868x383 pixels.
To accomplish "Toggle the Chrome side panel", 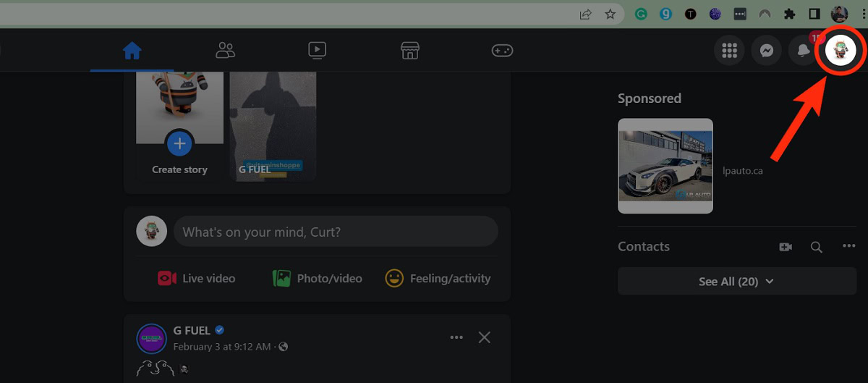I will pyautogui.click(x=814, y=14).
